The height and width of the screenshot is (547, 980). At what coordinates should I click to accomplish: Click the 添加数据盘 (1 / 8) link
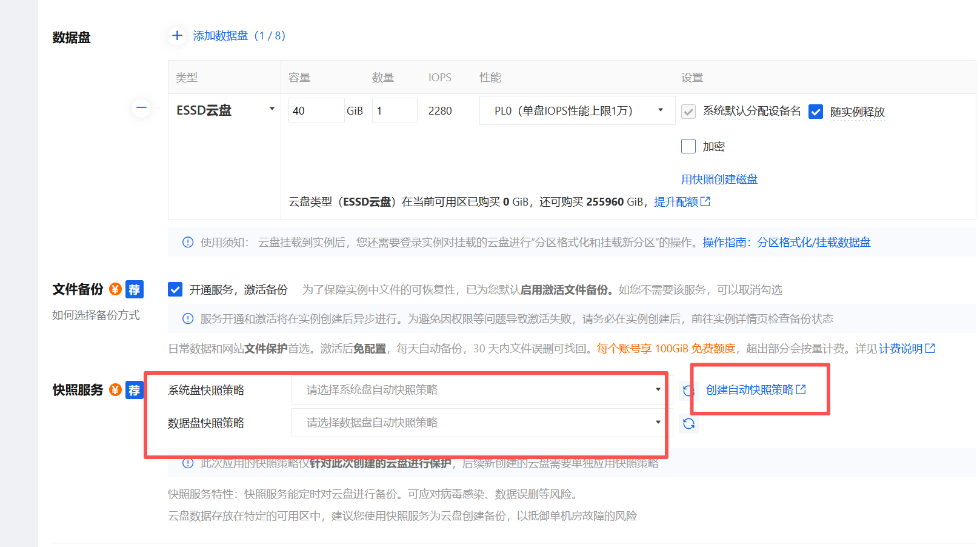click(x=239, y=36)
